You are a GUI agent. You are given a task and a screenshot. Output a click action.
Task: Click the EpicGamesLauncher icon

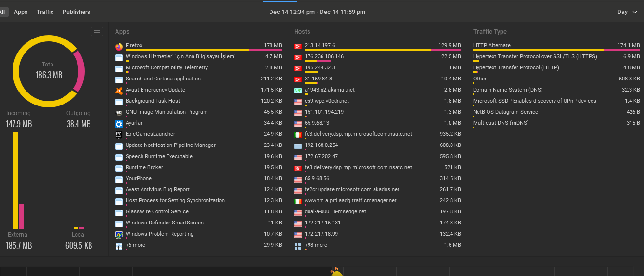(x=119, y=135)
